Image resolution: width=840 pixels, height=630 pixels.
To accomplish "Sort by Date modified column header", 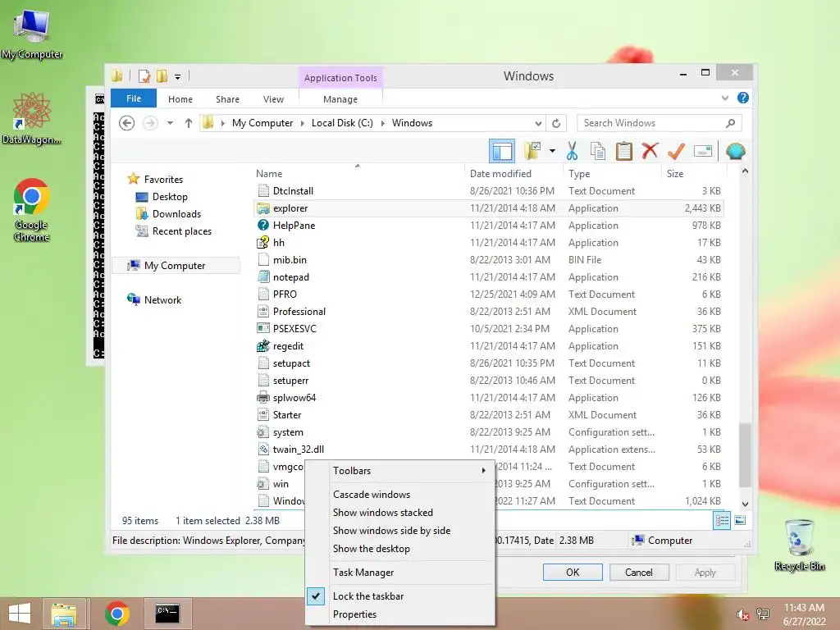I will 514,174.
